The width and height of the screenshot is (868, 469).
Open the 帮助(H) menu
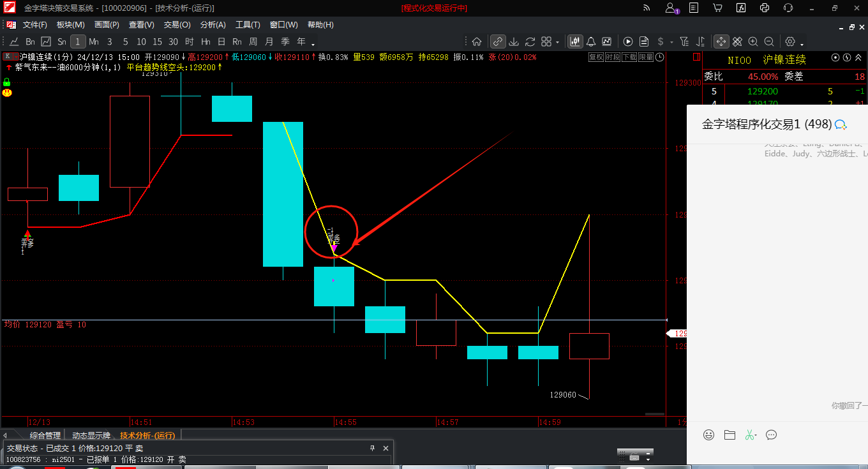tap(320, 25)
